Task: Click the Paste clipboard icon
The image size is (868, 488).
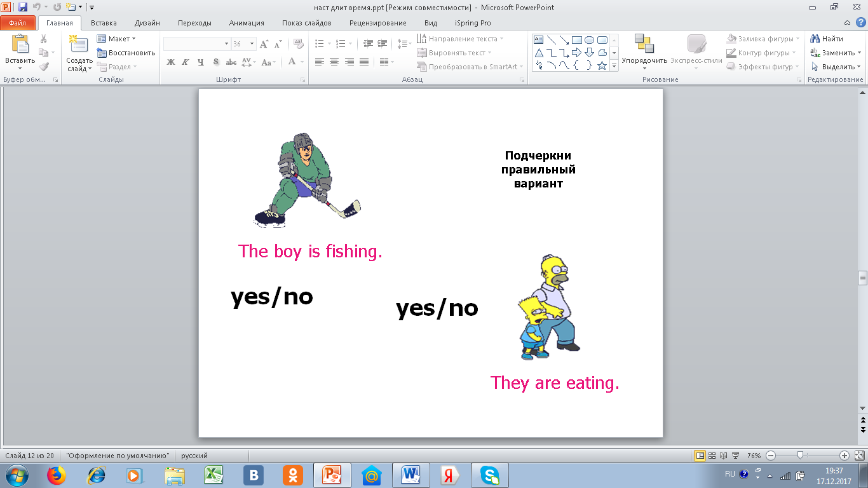Action: [20, 44]
